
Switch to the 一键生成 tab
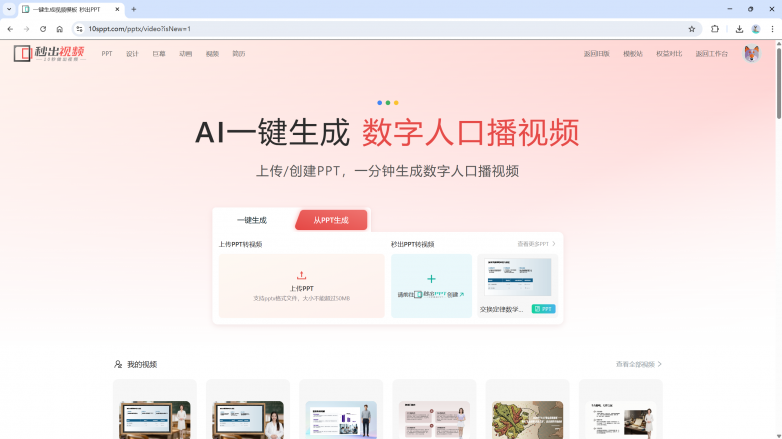(251, 220)
